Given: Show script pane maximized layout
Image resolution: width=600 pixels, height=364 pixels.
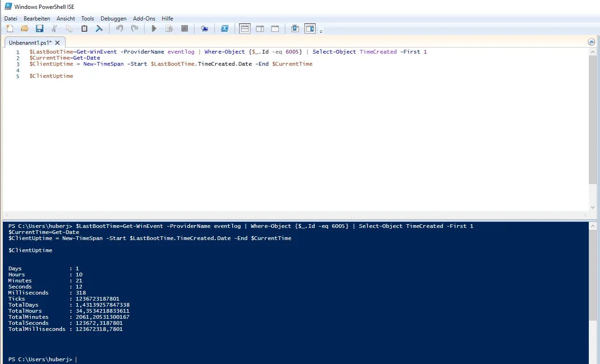Looking at the screenshot, I should [x=275, y=29].
